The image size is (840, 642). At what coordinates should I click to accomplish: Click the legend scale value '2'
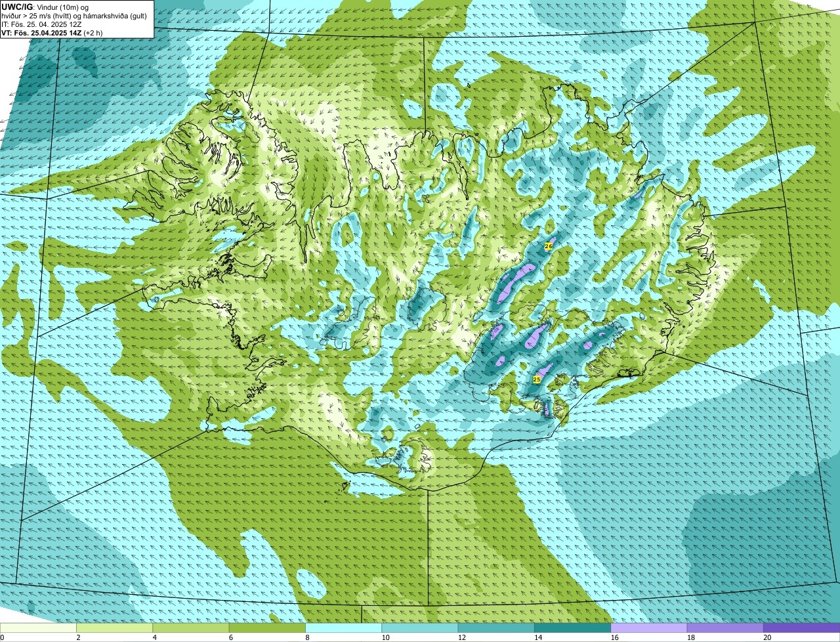click(x=78, y=637)
